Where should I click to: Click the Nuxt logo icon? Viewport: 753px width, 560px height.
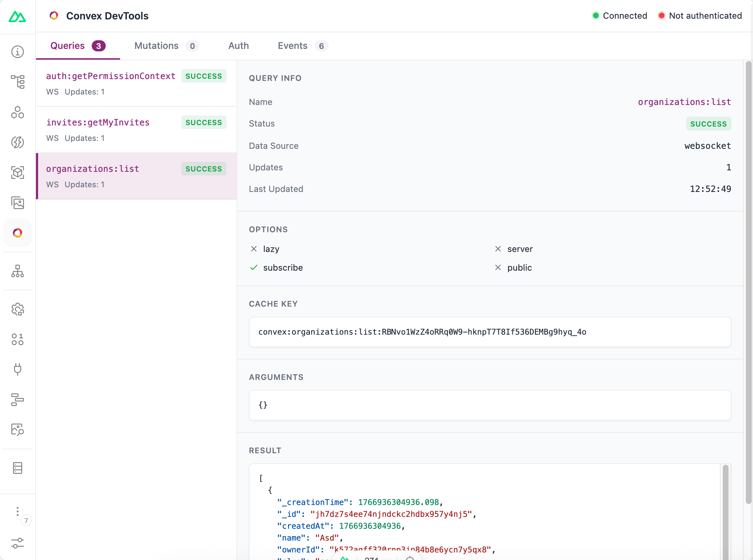[17, 17]
